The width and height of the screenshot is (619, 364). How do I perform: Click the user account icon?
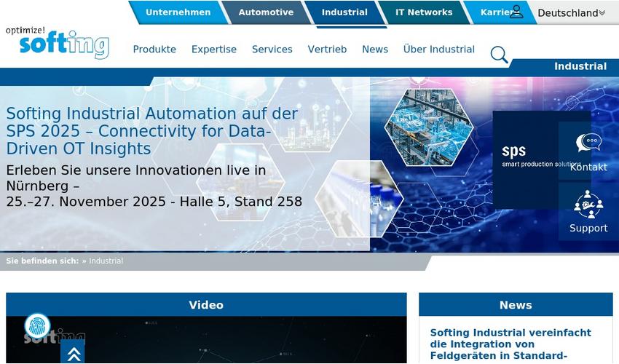(x=516, y=12)
